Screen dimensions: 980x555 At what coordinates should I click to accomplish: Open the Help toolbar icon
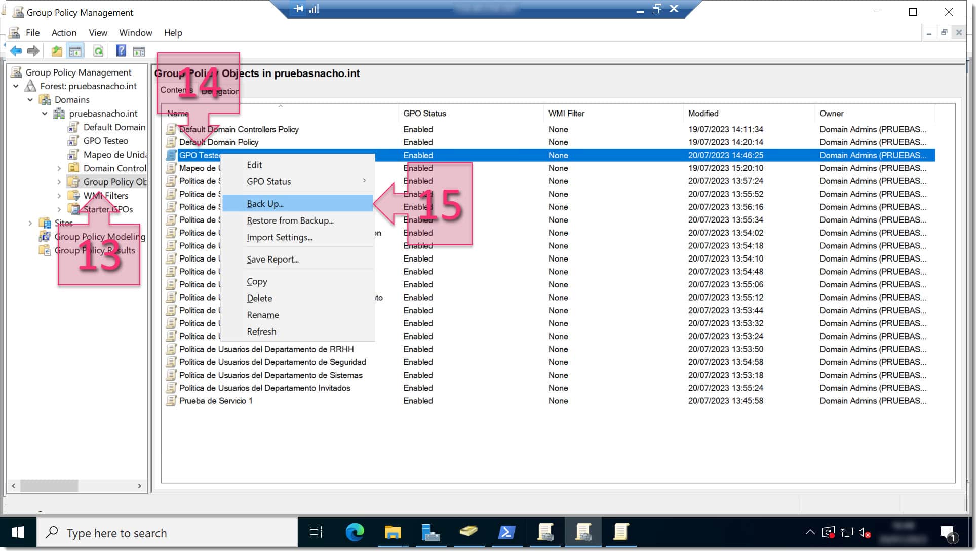[121, 51]
